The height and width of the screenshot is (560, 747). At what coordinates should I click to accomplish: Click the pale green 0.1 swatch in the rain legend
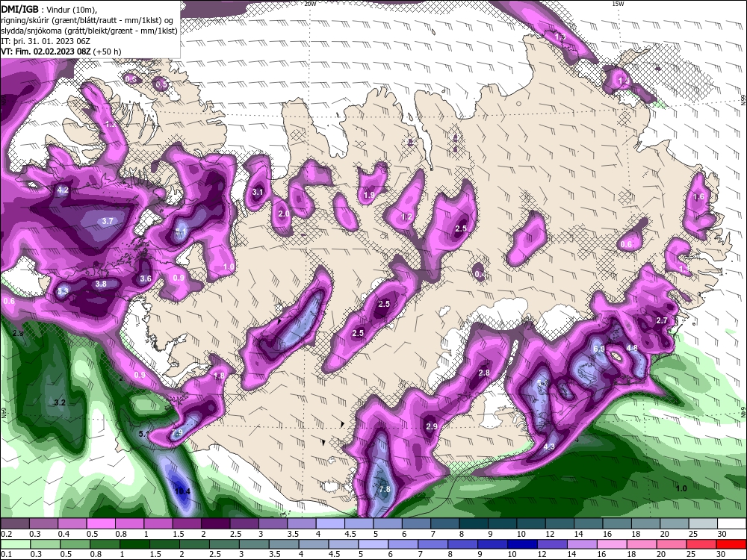click(x=16, y=544)
